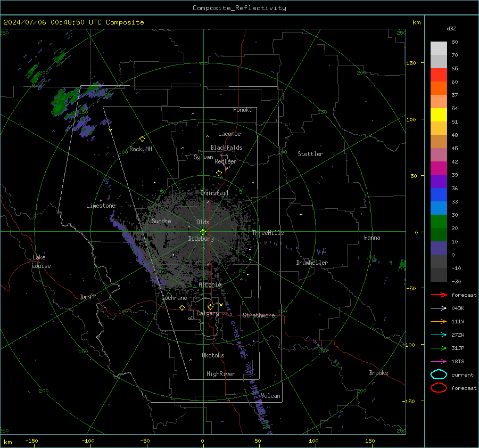The image size is (479, 448).
Task: Click the Brooks label
Action: [378, 373]
